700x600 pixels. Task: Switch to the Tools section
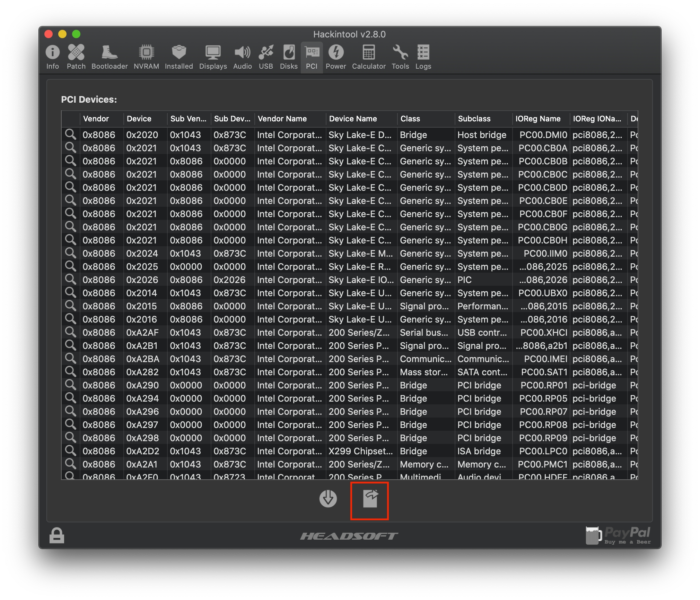point(400,57)
